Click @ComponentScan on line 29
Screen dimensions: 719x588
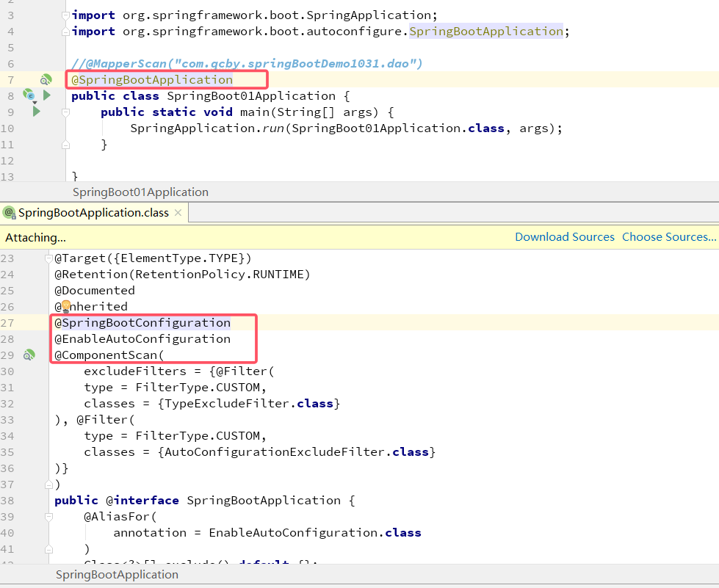(109, 355)
